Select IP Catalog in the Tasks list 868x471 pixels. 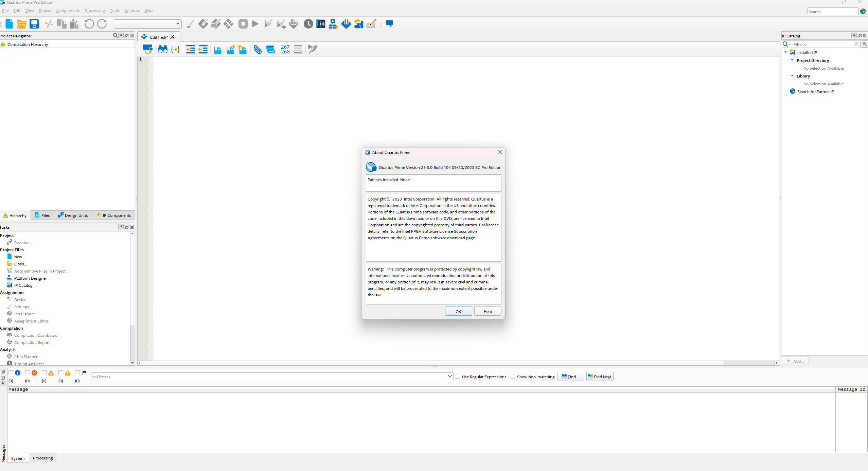[x=23, y=285]
